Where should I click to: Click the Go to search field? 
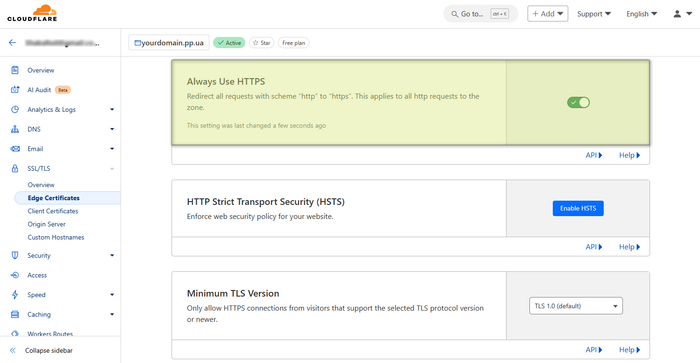[x=480, y=14]
